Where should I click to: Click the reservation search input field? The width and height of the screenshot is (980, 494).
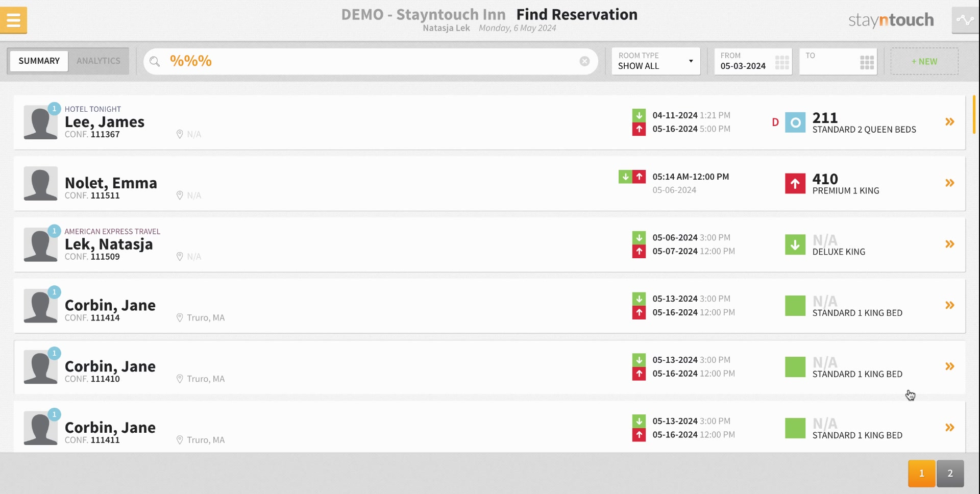(x=371, y=61)
